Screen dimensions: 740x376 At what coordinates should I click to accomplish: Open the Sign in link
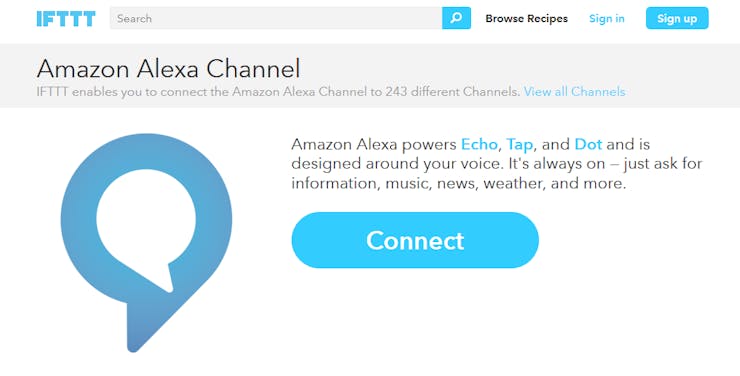pos(606,18)
